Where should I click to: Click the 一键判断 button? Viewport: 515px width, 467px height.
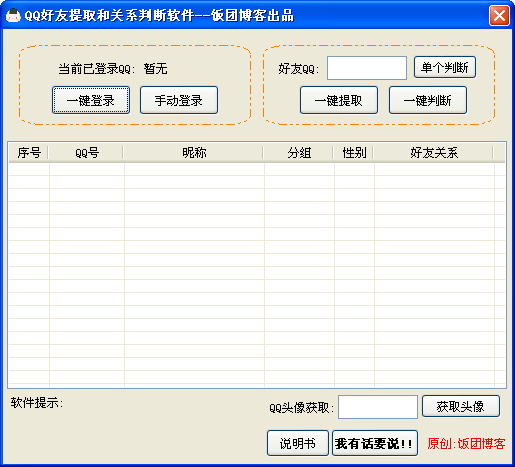428,100
